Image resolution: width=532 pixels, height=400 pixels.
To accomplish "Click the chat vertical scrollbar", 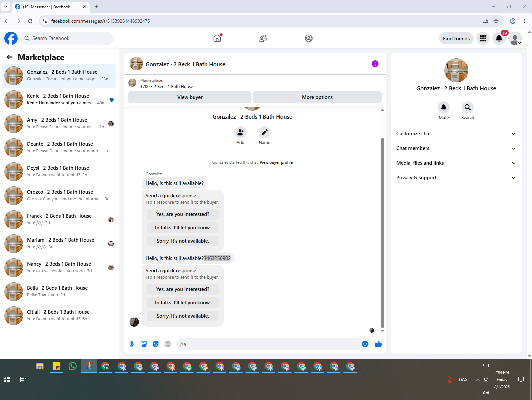I will click(x=382, y=233).
